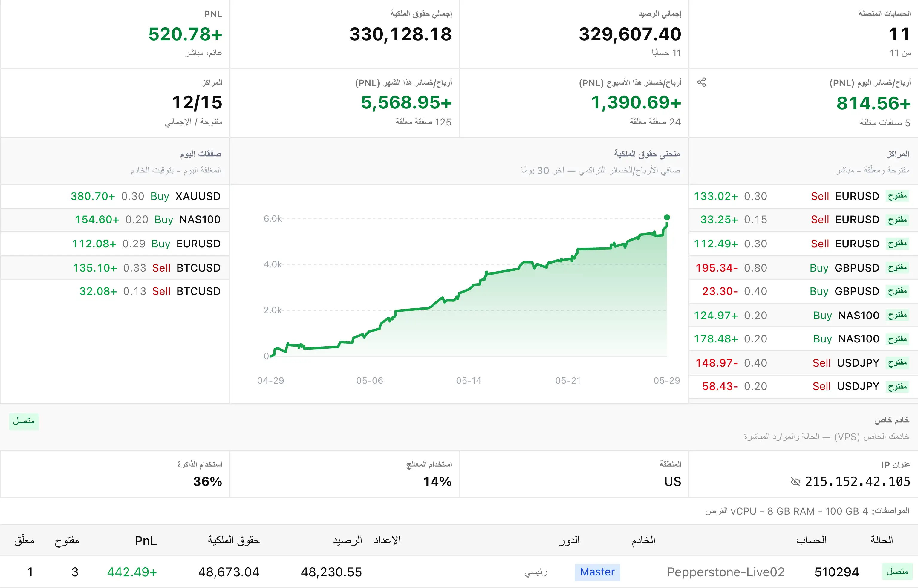
Task: Open account 510294 row
Action: pos(459,572)
